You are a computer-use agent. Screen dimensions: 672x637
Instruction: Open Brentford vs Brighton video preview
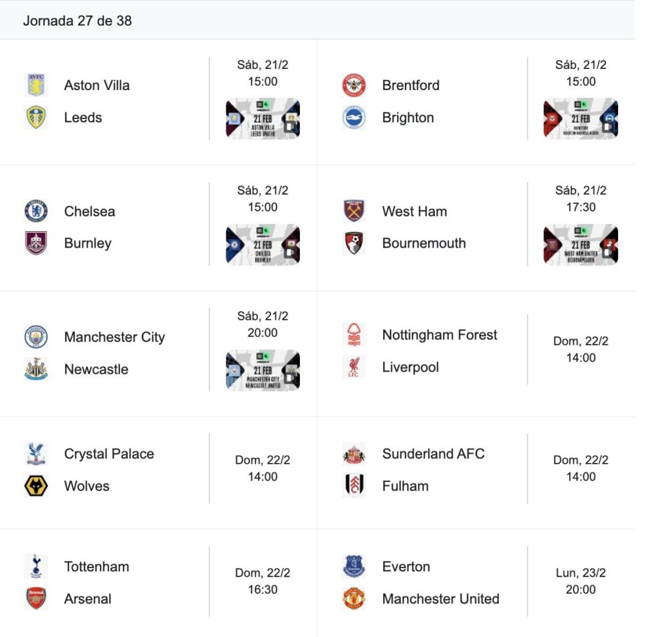580,118
